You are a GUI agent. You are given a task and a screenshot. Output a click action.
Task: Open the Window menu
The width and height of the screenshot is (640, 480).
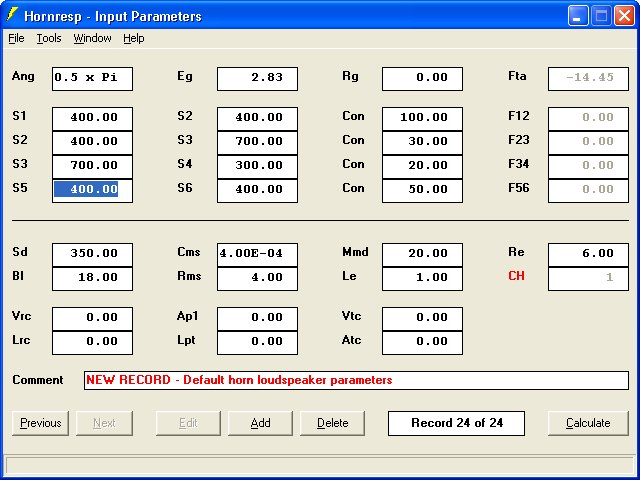92,38
